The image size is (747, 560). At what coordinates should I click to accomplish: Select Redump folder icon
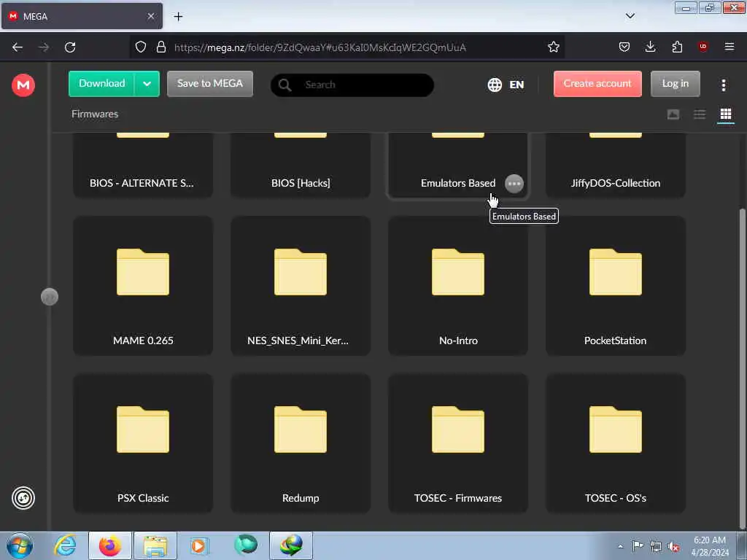tap(301, 429)
